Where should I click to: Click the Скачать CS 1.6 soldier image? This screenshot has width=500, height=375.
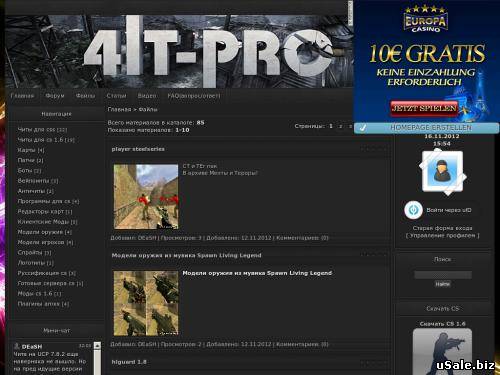[x=442, y=351]
